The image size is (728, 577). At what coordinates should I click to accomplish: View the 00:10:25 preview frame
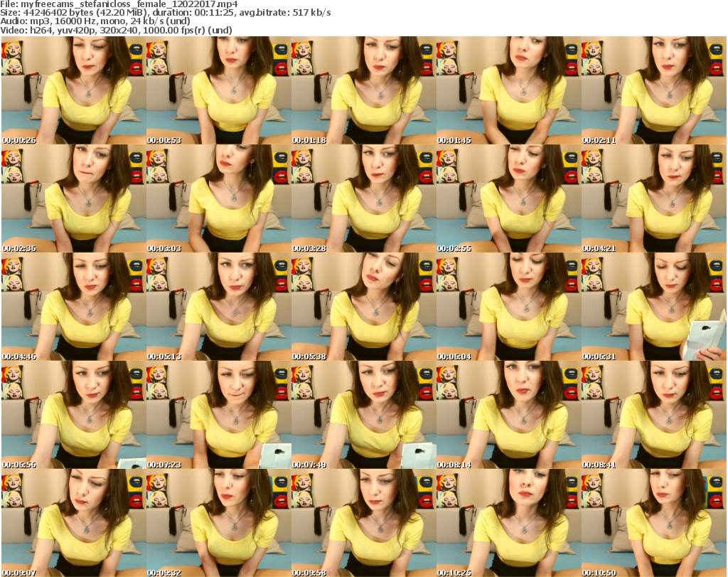[x=509, y=523]
